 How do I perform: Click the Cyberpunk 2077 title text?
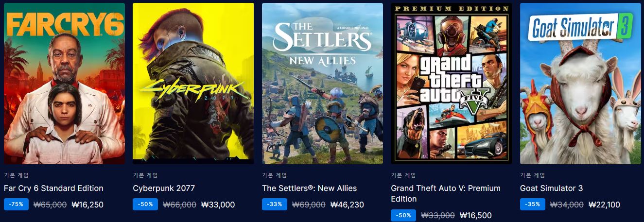tap(164, 188)
